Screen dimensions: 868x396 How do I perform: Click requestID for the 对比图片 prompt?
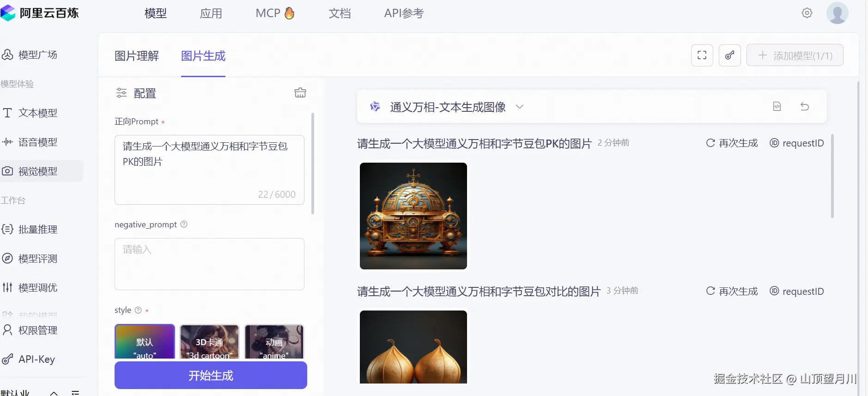[797, 291]
